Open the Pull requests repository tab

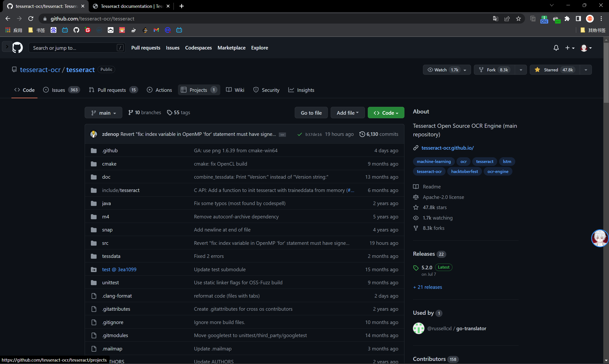click(113, 90)
